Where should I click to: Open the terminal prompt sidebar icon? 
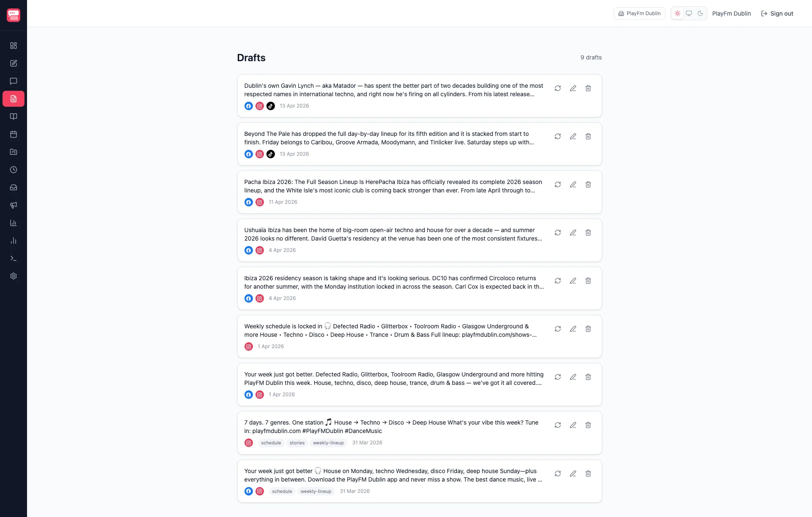click(14, 258)
